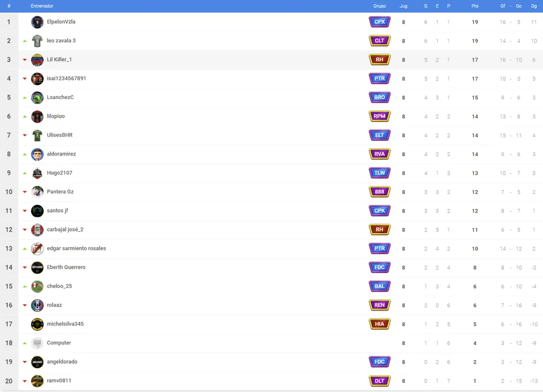Viewport: 543px width, 392px height.
Task: Click the Entrenador column header
Action: coord(42,6)
